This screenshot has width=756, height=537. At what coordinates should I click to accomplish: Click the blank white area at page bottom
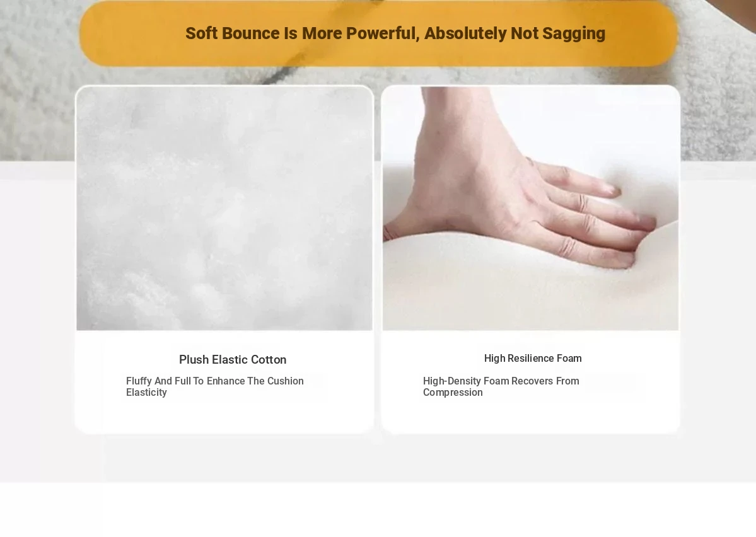(378, 510)
